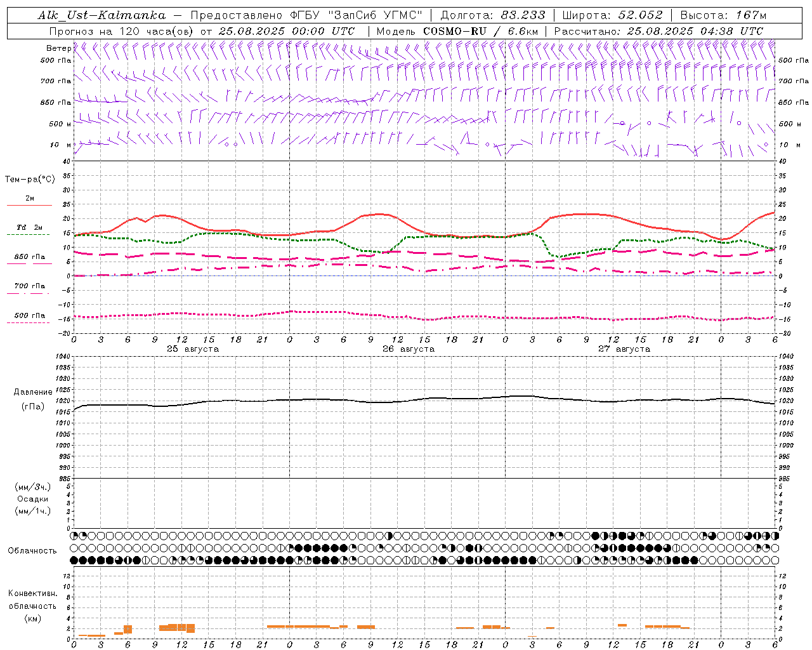Click the 'Облачность' cloudiness label
Image resolution: width=812 pixels, height=650 pixels.
[x=32, y=551]
